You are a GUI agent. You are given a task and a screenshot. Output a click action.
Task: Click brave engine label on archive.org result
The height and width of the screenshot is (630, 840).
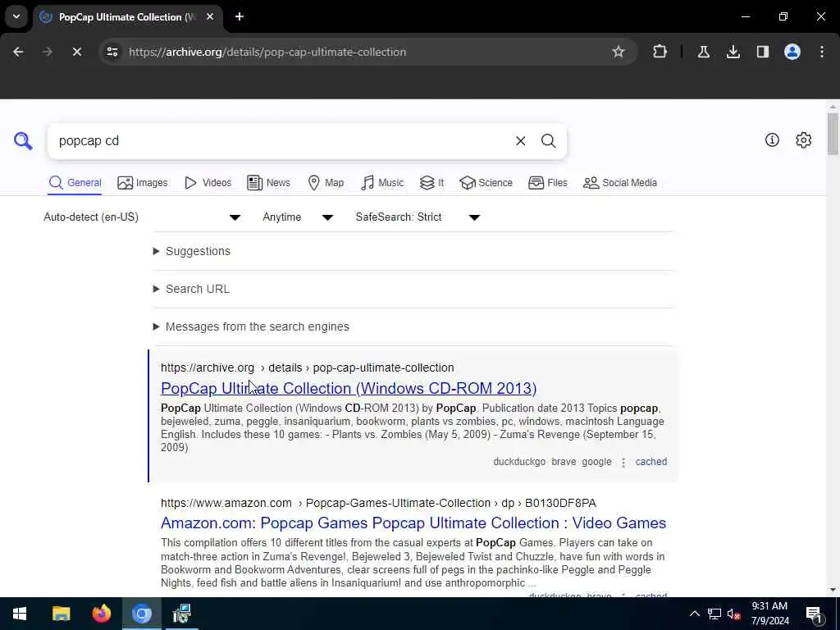click(x=564, y=462)
